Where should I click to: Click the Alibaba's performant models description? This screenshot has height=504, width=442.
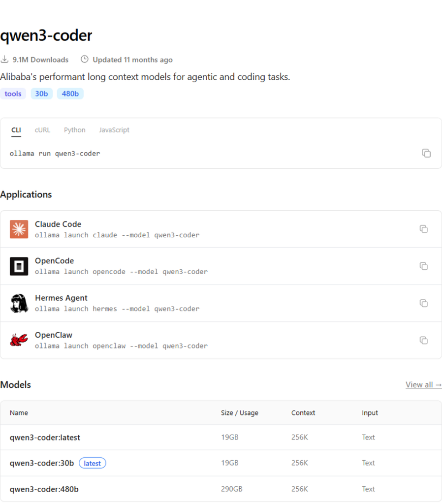point(145,77)
